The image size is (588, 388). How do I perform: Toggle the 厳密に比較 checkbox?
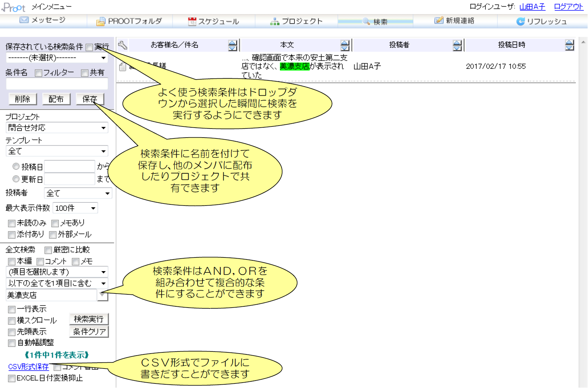[x=48, y=250]
